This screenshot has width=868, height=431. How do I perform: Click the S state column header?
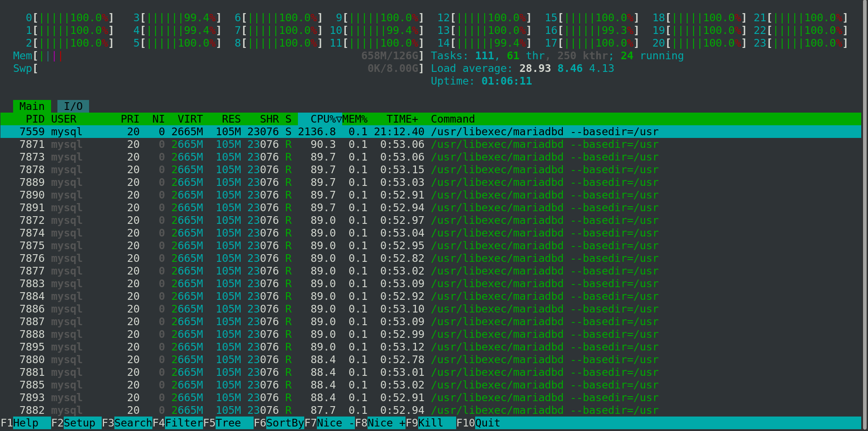[288, 119]
